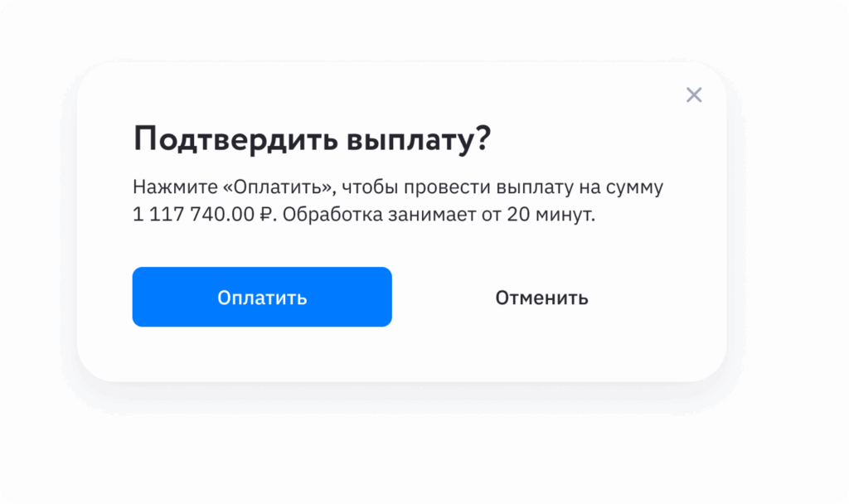The width and height of the screenshot is (849, 504).
Task: Click the word «занимает» in the description
Action: [x=420, y=216]
